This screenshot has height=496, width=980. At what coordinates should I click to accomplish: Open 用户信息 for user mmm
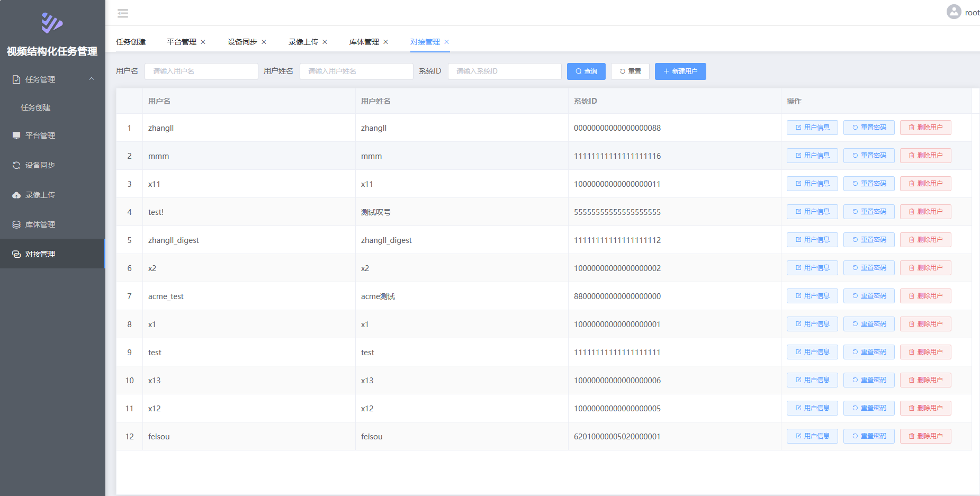[812, 156]
